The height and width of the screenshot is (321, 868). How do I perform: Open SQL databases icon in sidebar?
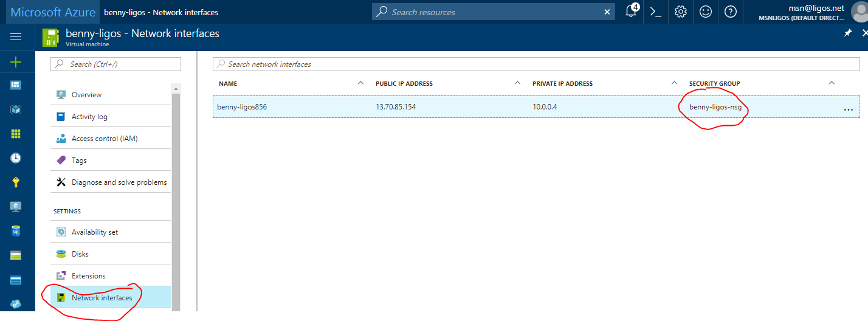[16, 231]
